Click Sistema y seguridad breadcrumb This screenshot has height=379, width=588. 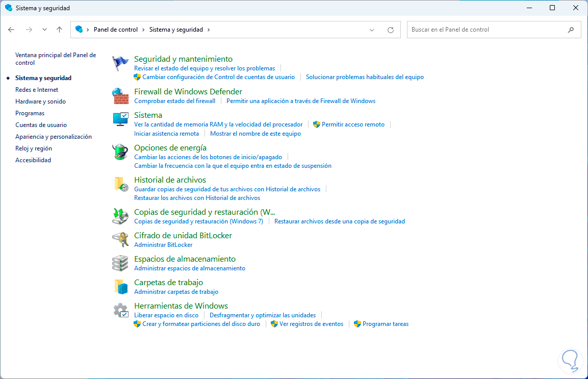(176, 30)
